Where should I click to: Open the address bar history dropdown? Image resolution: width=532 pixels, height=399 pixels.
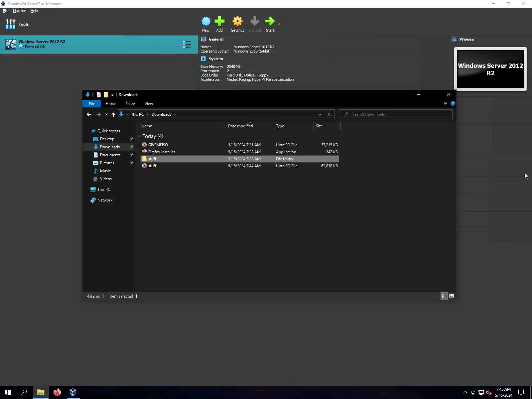pos(320,114)
